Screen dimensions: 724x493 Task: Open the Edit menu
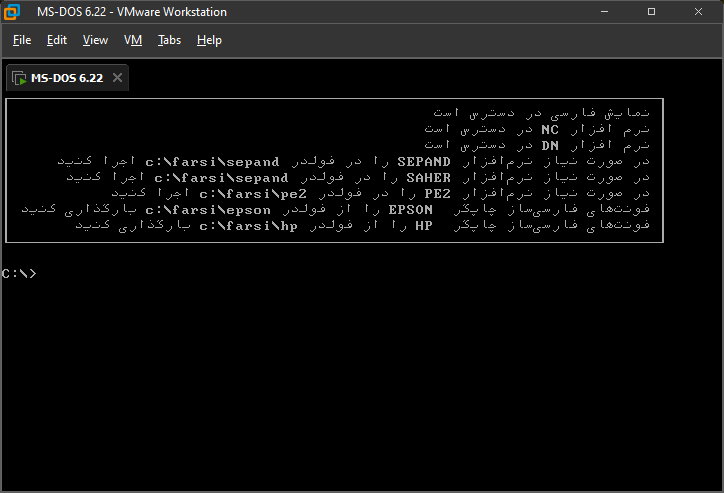[56, 40]
